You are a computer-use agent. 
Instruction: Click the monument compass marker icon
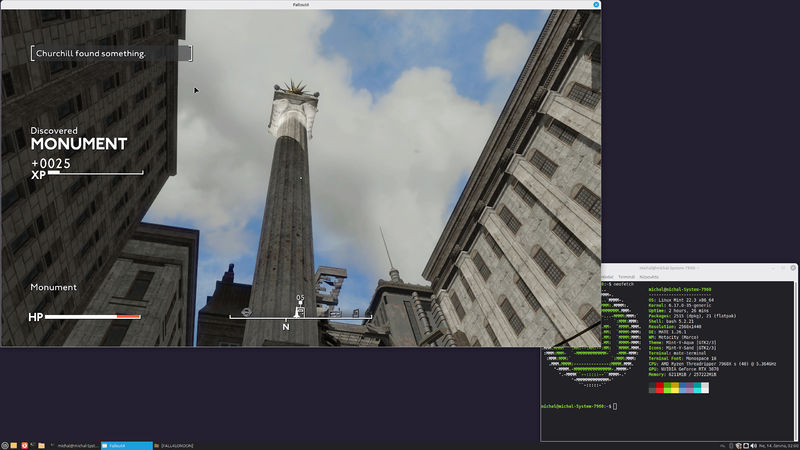pyautogui.click(x=299, y=311)
